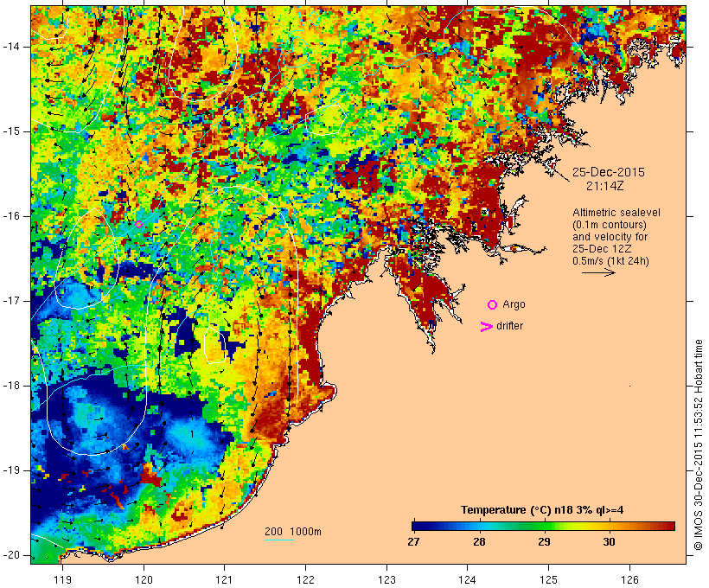Click the '28' color bar value
The width and height of the screenshot is (709, 588).
pos(479,542)
